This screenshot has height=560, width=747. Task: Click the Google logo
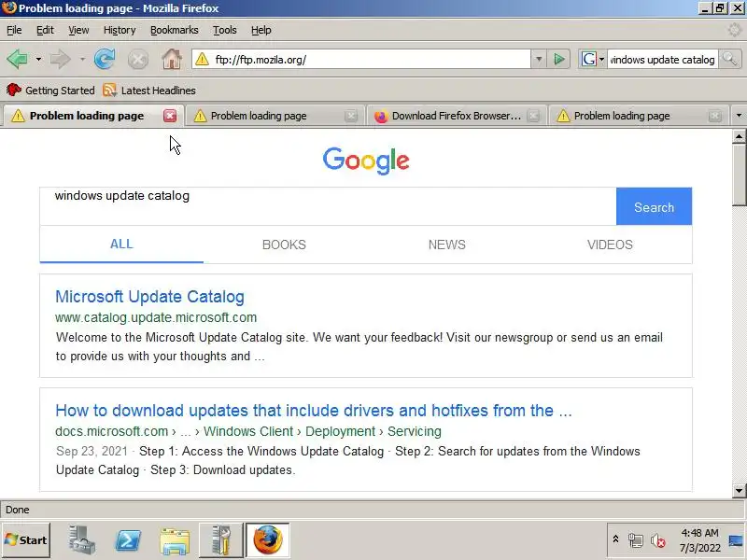coord(366,161)
